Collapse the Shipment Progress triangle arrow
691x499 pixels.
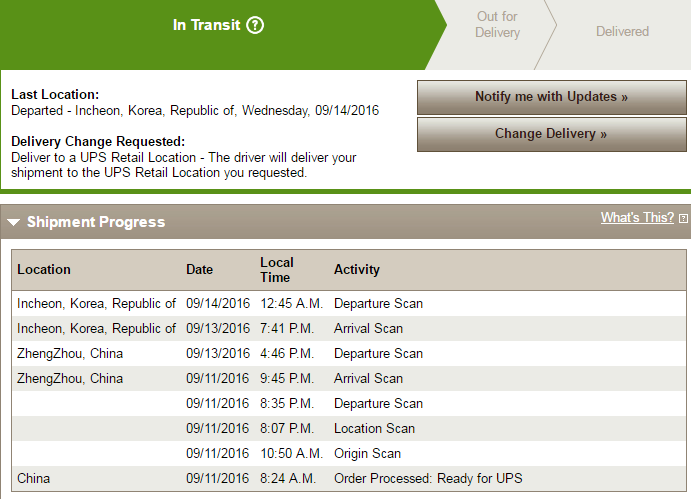coord(14,222)
